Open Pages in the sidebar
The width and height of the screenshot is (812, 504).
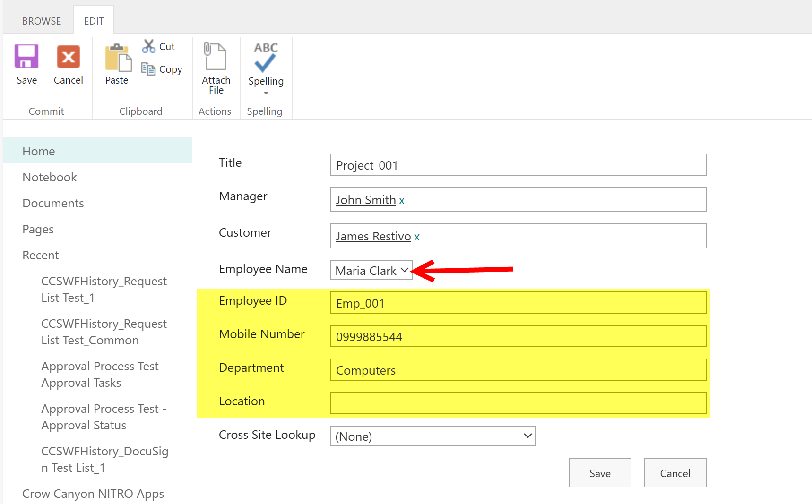pyautogui.click(x=38, y=230)
